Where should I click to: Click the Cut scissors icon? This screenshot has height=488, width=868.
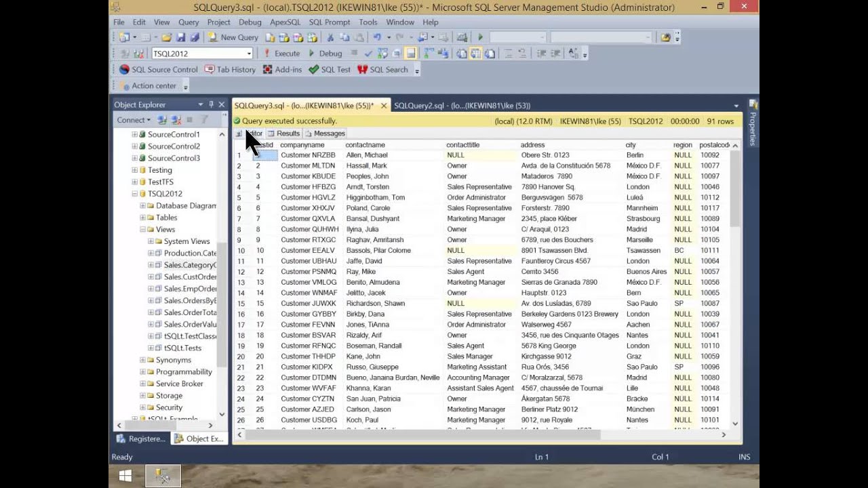coord(330,37)
